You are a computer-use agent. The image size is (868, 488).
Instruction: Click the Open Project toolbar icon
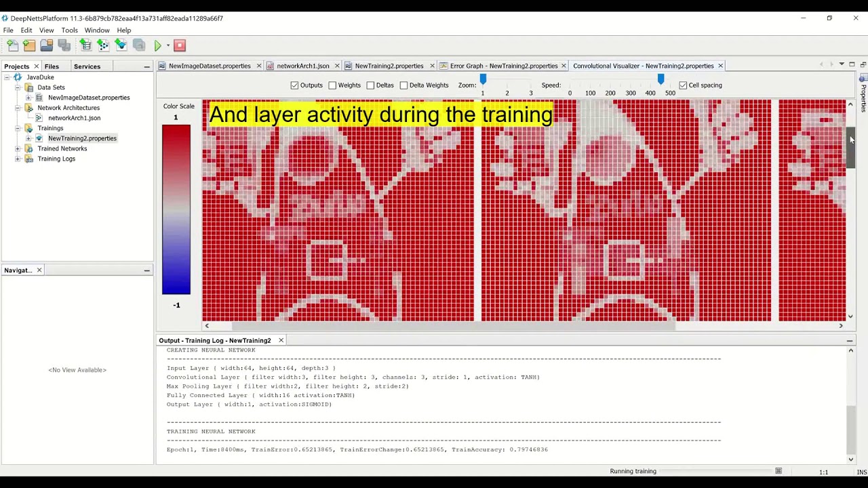click(47, 45)
